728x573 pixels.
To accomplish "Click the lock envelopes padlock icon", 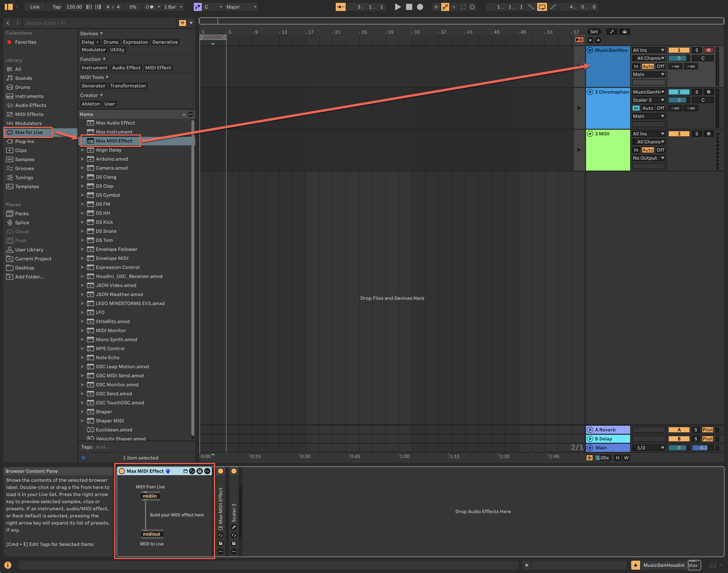I will tap(624, 32).
